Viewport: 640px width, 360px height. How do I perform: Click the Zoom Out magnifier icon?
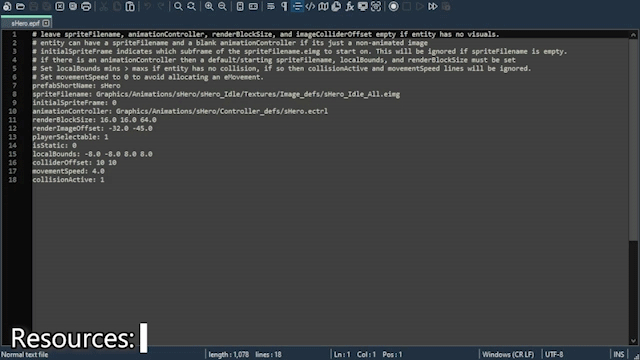(222, 6)
